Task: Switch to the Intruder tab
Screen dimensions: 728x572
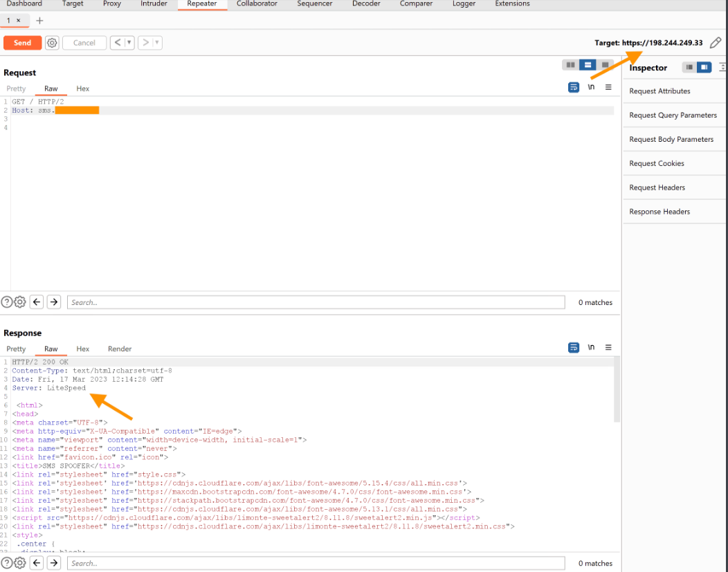Action: coord(154,4)
